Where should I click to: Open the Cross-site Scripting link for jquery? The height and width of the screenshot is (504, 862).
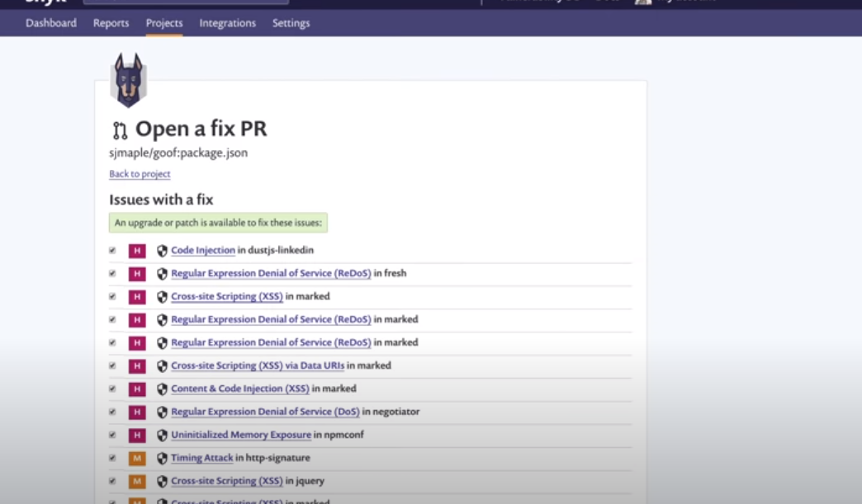227,481
